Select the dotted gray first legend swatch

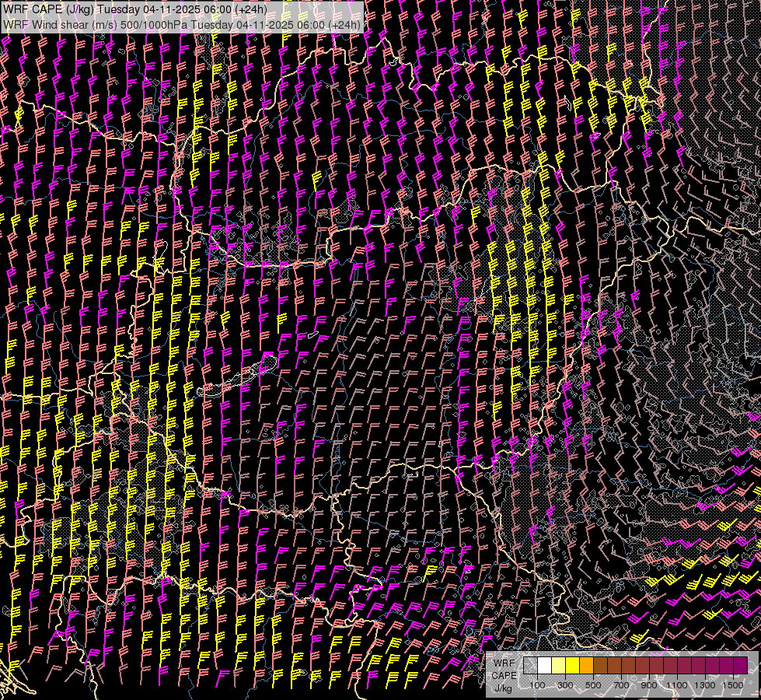point(530,666)
